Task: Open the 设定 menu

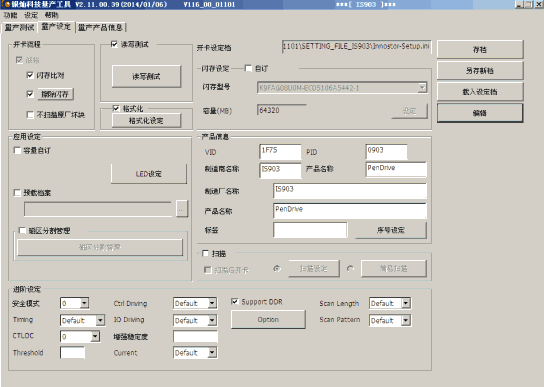Action: (x=31, y=15)
